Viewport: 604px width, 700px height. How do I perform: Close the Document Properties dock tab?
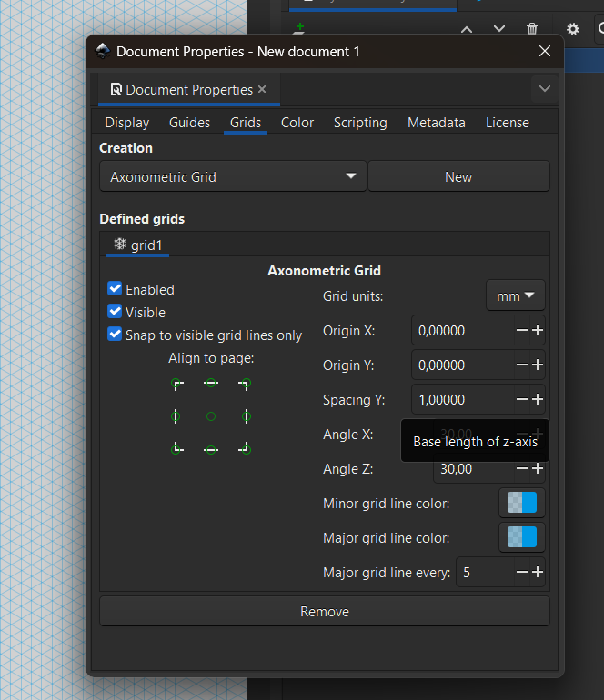point(262,89)
